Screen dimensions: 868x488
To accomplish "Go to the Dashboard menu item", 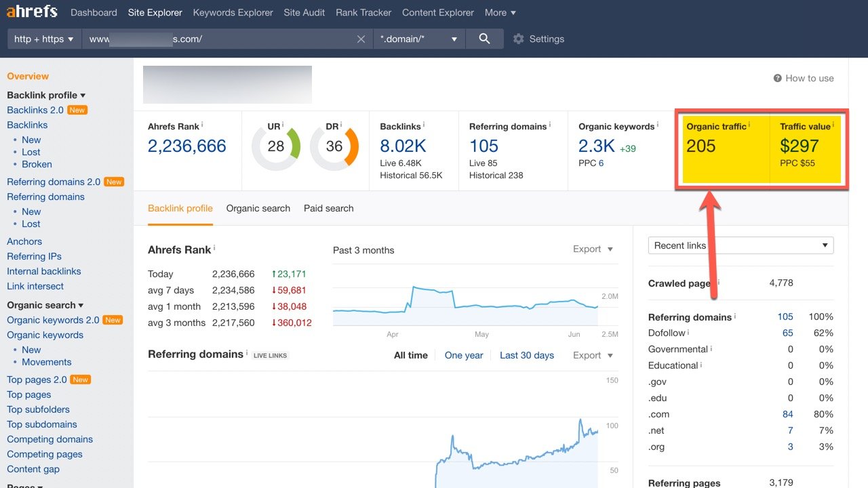I will [x=94, y=12].
